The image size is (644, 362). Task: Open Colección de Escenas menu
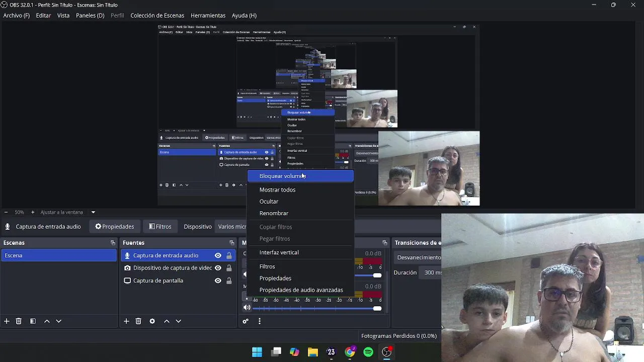click(x=157, y=16)
